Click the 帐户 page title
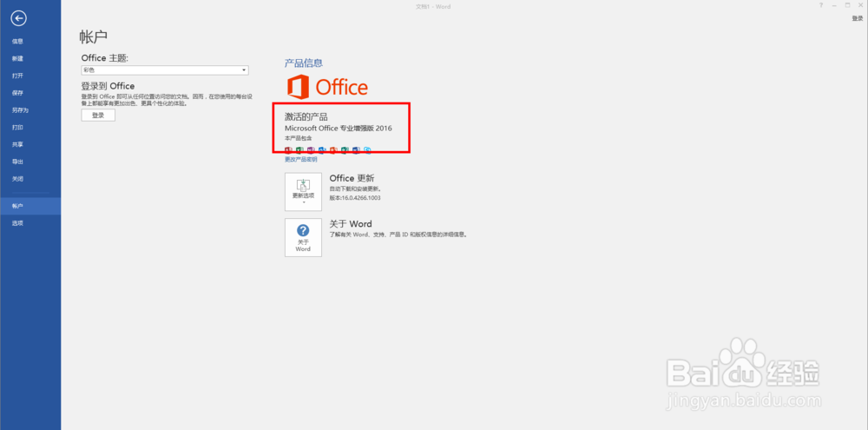The height and width of the screenshot is (430, 868). coord(93,36)
